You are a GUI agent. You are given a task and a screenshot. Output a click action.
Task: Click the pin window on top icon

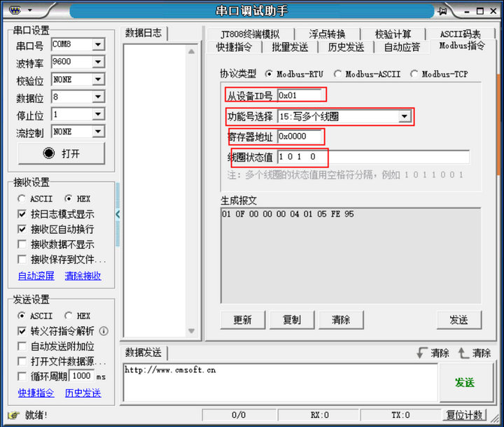442,11
